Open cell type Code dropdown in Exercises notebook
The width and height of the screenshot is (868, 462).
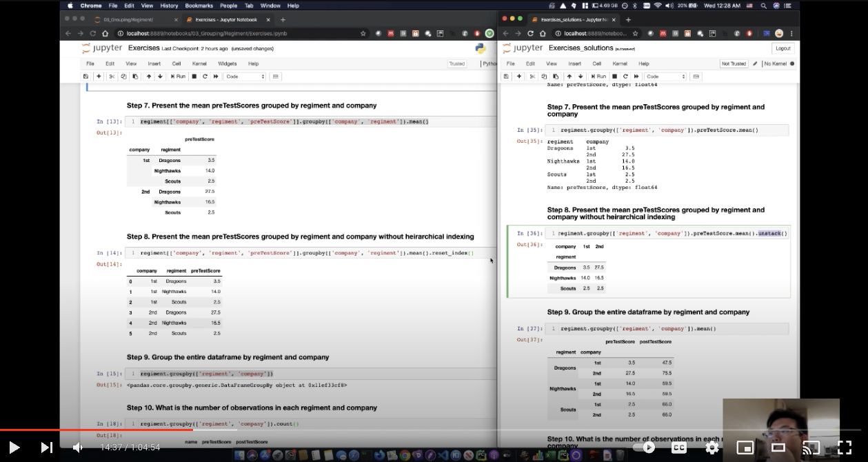click(244, 77)
